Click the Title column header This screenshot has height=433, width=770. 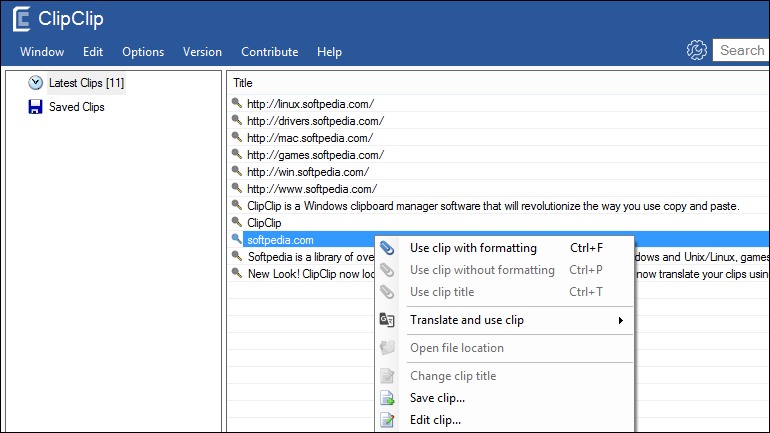click(x=243, y=83)
